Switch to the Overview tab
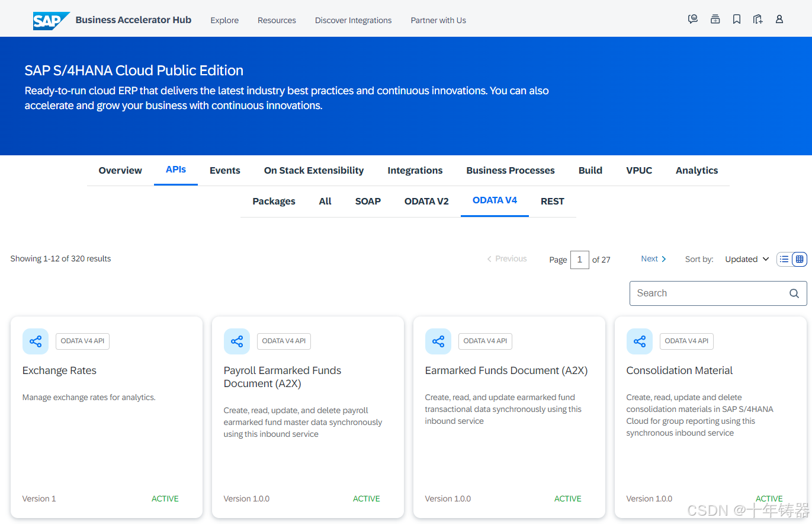Image resolution: width=812 pixels, height=524 pixels. coord(120,170)
